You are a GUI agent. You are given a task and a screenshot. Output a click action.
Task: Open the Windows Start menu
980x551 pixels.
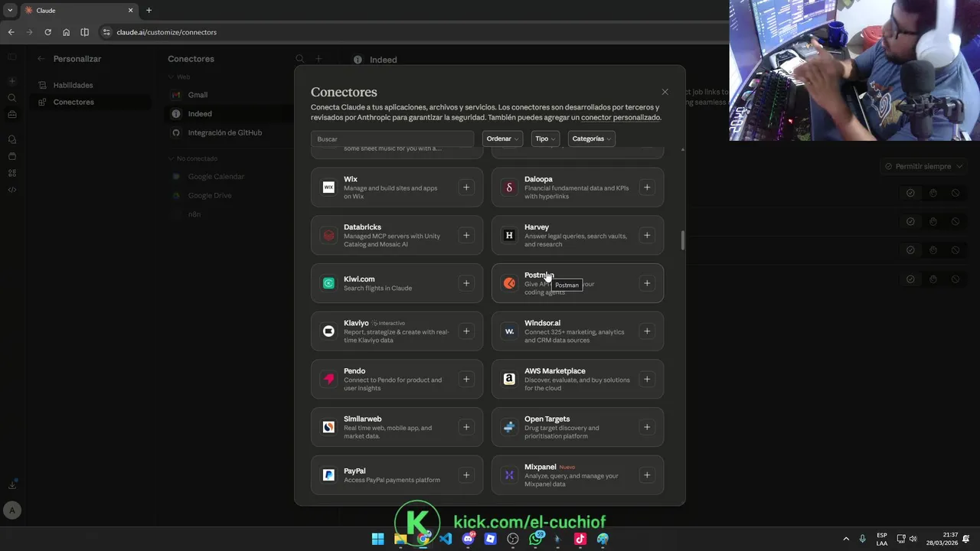coord(377,539)
